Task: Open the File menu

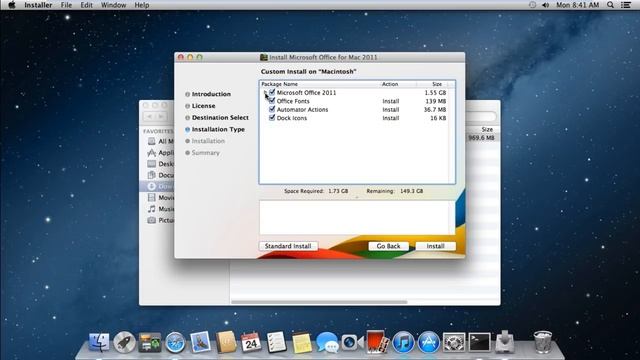Action: pyautogui.click(x=66, y=5)
